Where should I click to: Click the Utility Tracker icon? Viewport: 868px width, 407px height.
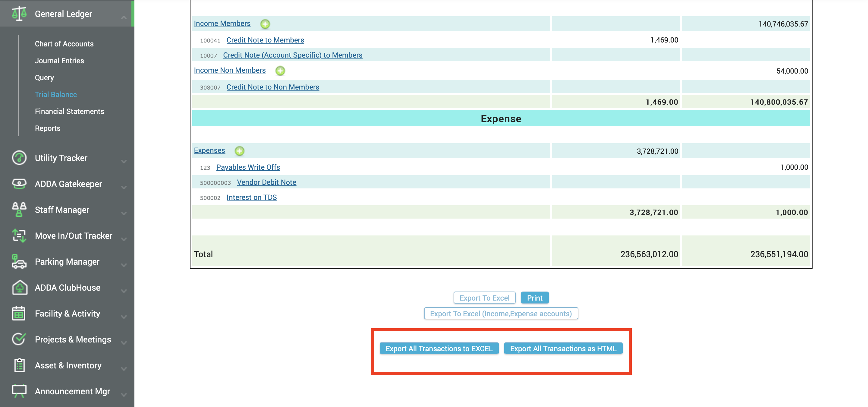click(x=19, y=158)
